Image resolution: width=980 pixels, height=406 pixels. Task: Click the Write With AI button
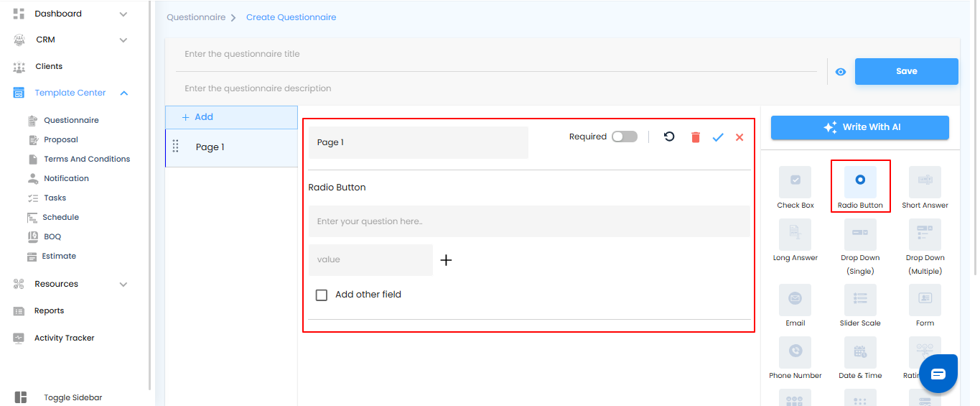(x=859, y=127)
